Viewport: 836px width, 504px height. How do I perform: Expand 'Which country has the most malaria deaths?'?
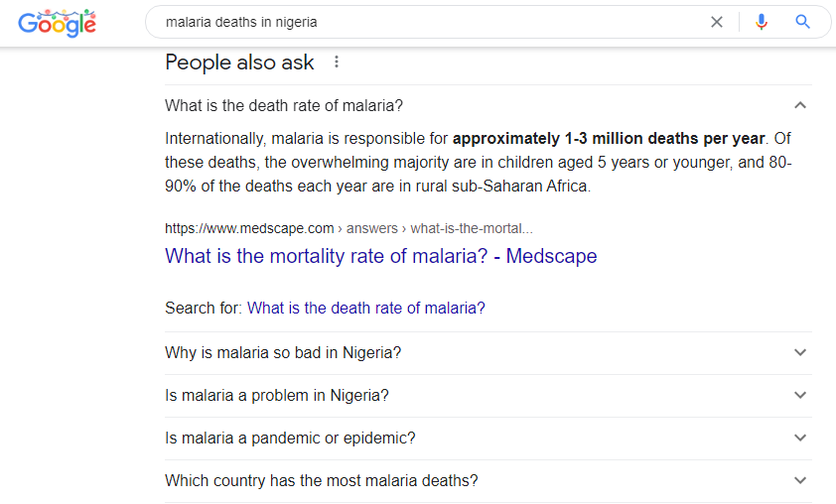[322, 480]
